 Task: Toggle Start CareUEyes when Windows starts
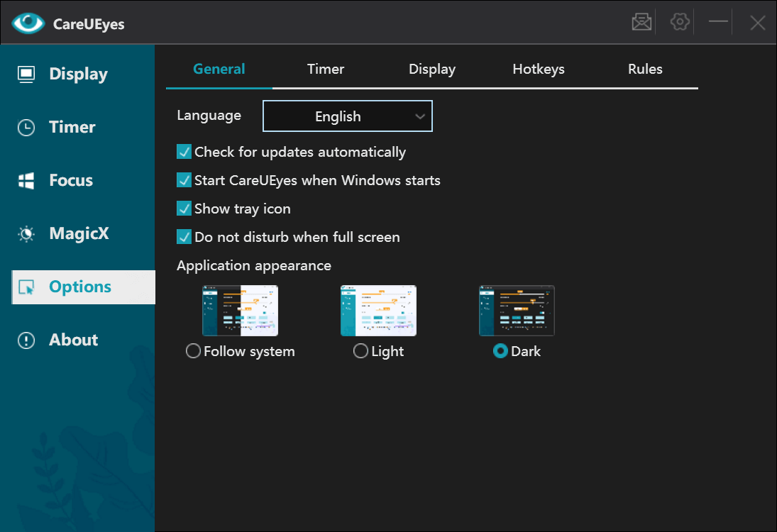pyautogui.click(x=184, y=179)
